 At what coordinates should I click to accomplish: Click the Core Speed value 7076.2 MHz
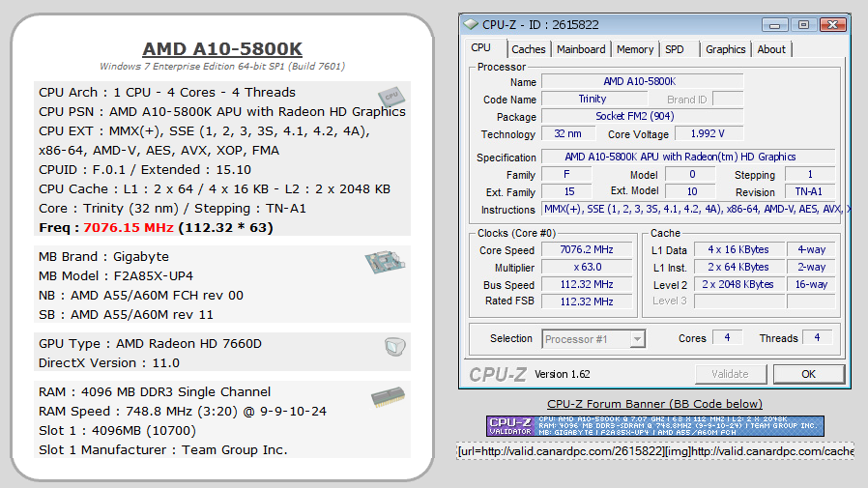586,249
